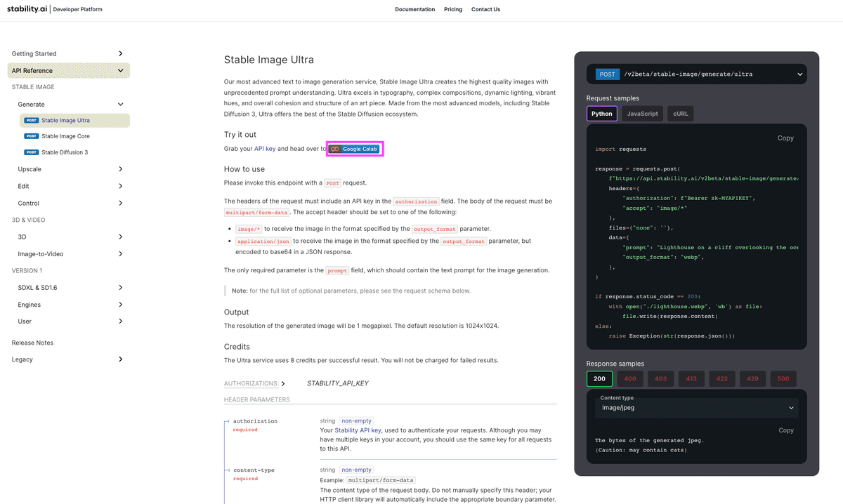Expand the 3D section
The width and height of the screenshot is (843, 504).
pyautogui.click(x=67, y=237)
